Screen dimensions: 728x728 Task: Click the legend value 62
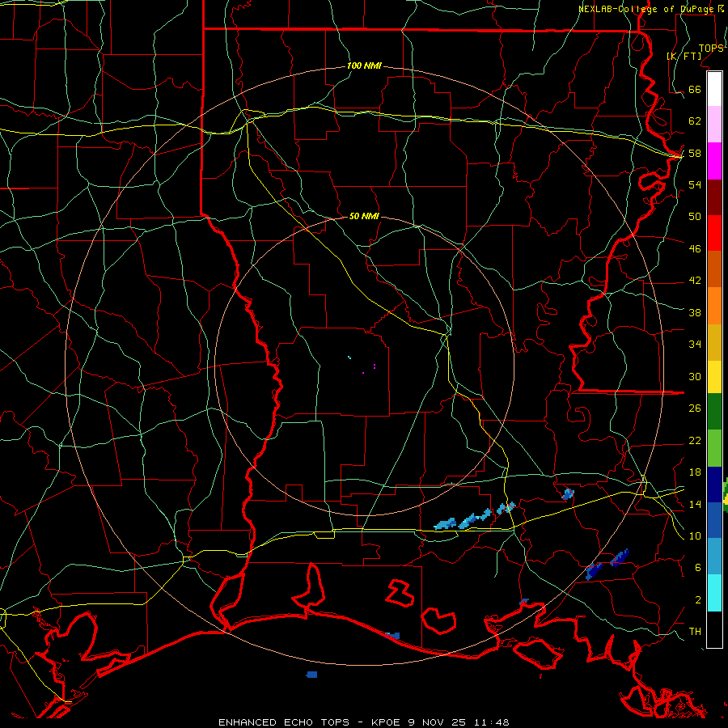695,121
